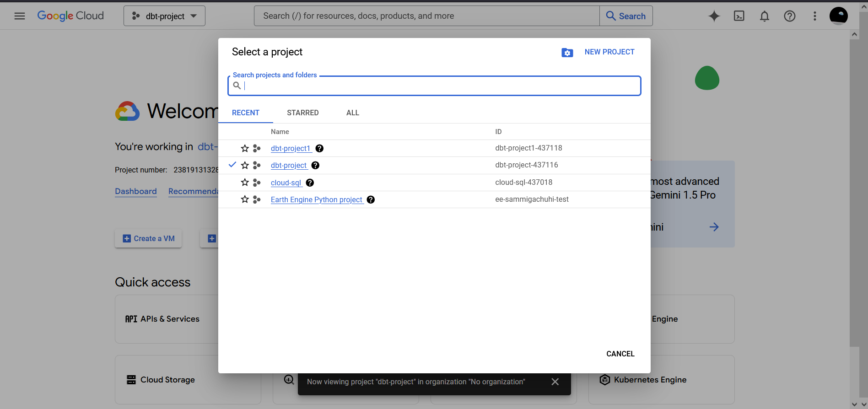Viewport: 868px width, 409px height.
Task: Activate the Cloud Shell terminal icon
Action: pos(739,16)
